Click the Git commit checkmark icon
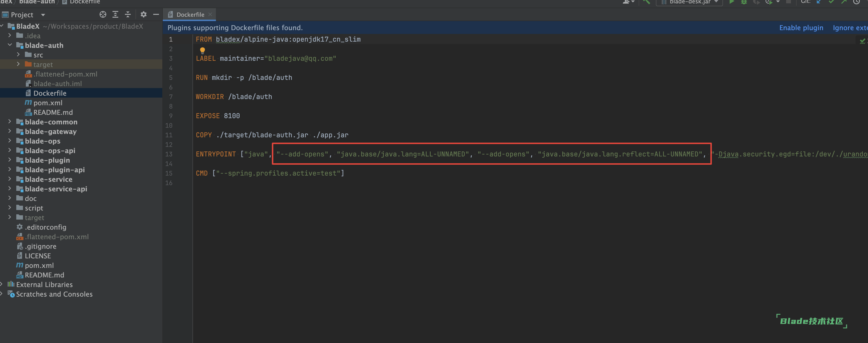868x343 pixels. pos(831,2)
